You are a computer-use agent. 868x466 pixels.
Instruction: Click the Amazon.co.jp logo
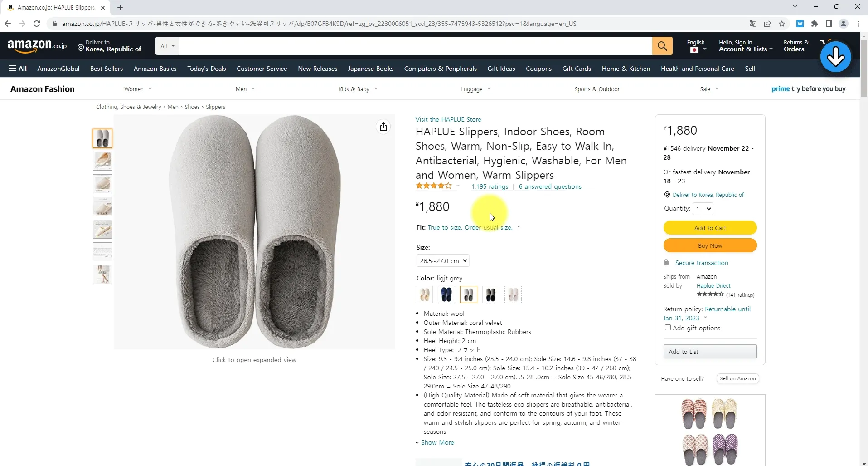pyautogui.click(x=37, y=46)
